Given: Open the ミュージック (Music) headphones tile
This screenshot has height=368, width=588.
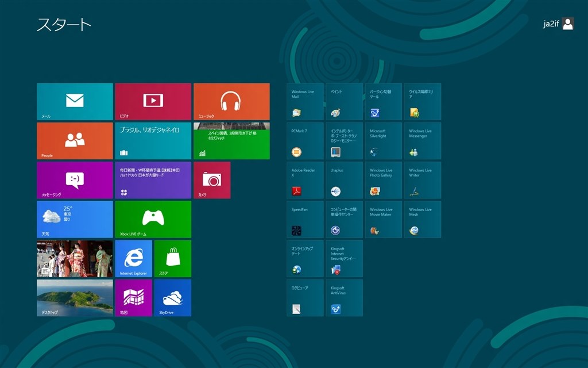Looking at the screenshot, I should (231, 102).
